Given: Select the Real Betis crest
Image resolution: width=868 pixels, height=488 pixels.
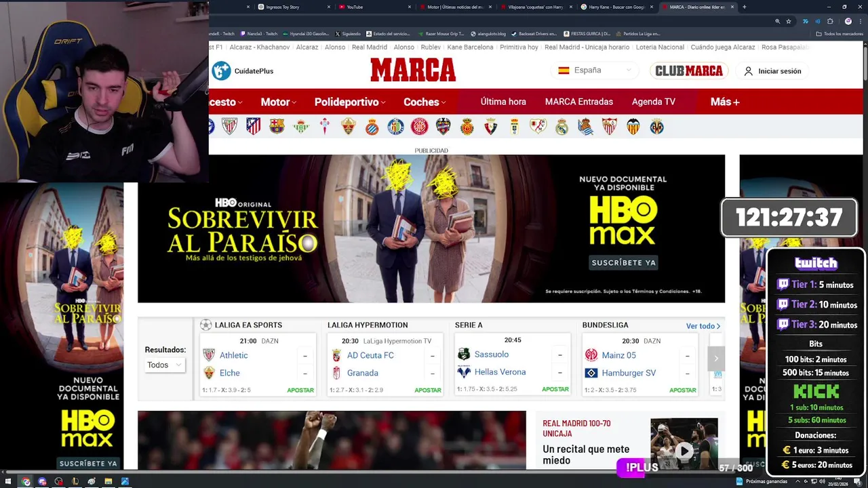Looking at the screenshot, I should click(301, 127).
